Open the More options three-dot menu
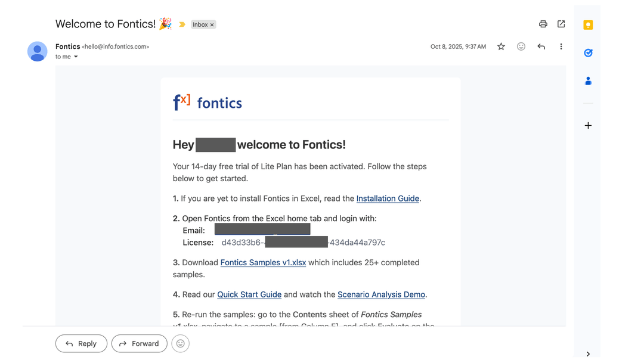 561,46
